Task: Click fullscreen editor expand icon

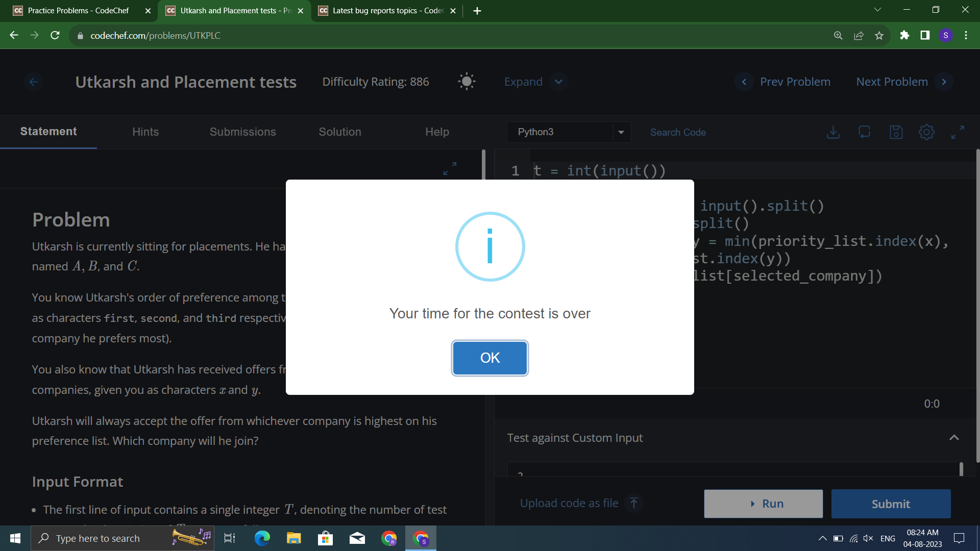Action: (958, 132)
